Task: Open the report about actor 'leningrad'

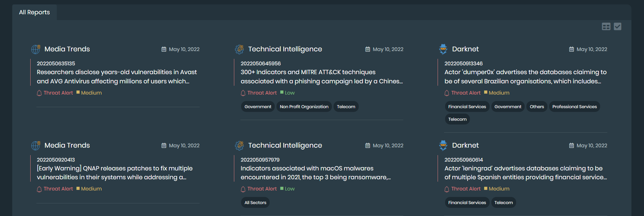Action: (525, 173)
